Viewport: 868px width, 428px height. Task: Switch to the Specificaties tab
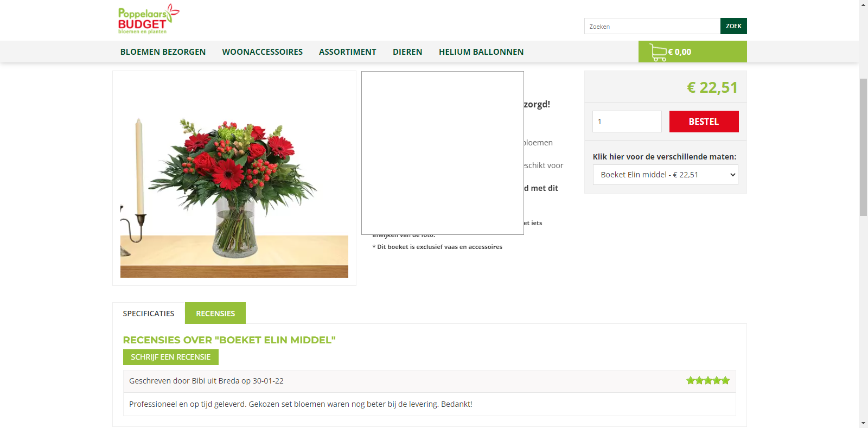149,314
